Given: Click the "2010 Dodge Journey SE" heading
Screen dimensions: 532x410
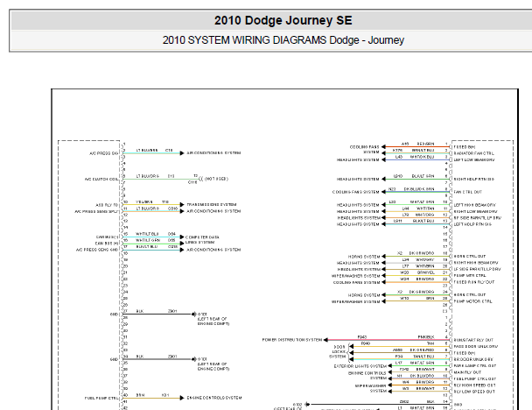Looking at the screenshot, I should coord(283,20).
